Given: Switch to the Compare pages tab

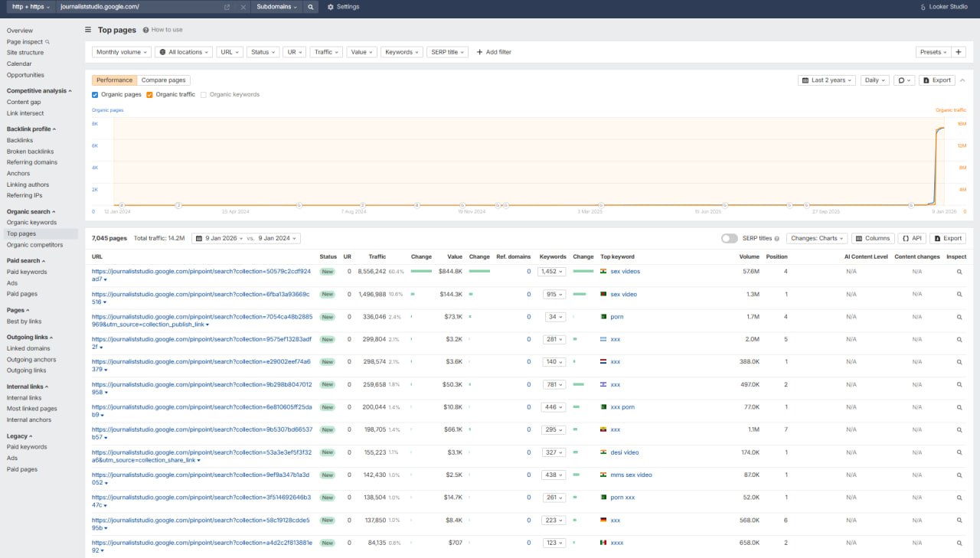Looking at the screenshot, I should pos(163,80).
